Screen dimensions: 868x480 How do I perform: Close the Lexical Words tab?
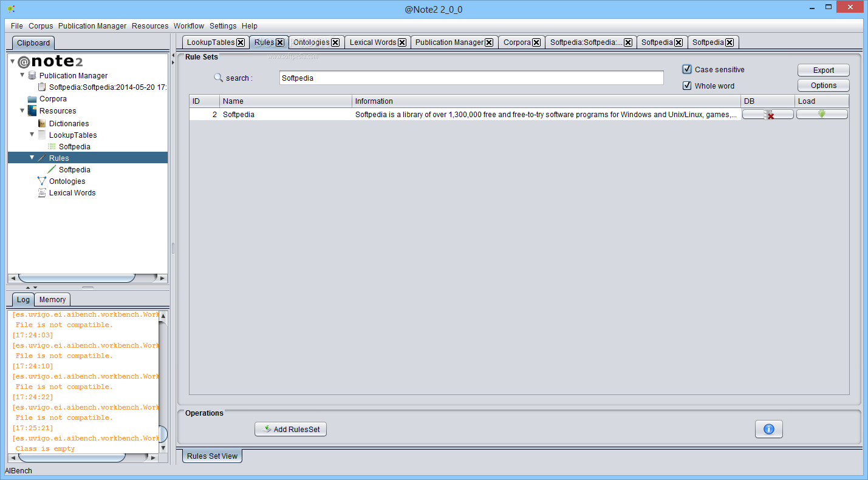tap(402, 42)
